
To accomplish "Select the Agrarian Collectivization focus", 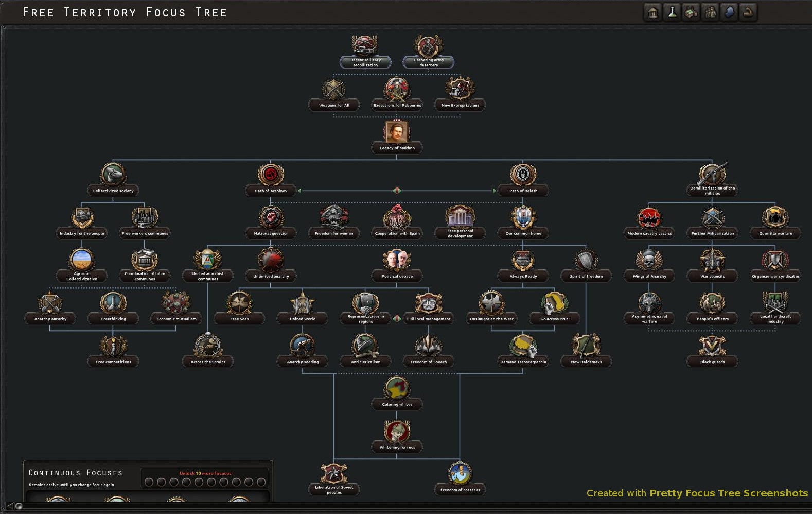I will (x=82, y=265).
